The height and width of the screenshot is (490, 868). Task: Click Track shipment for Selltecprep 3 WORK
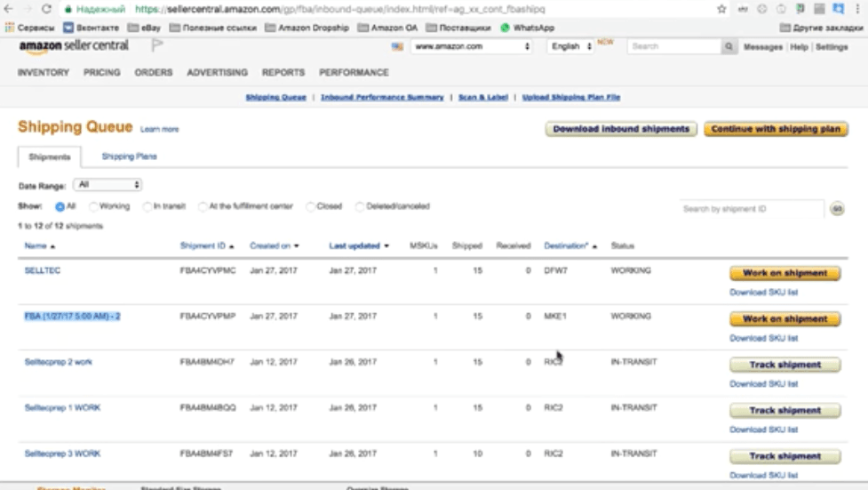785,456
